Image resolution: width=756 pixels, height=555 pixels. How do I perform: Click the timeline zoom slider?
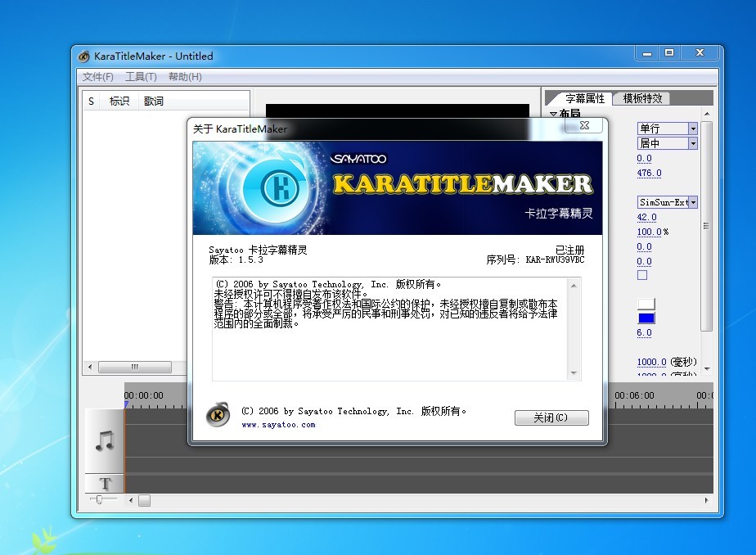click(x=99, y=500)
